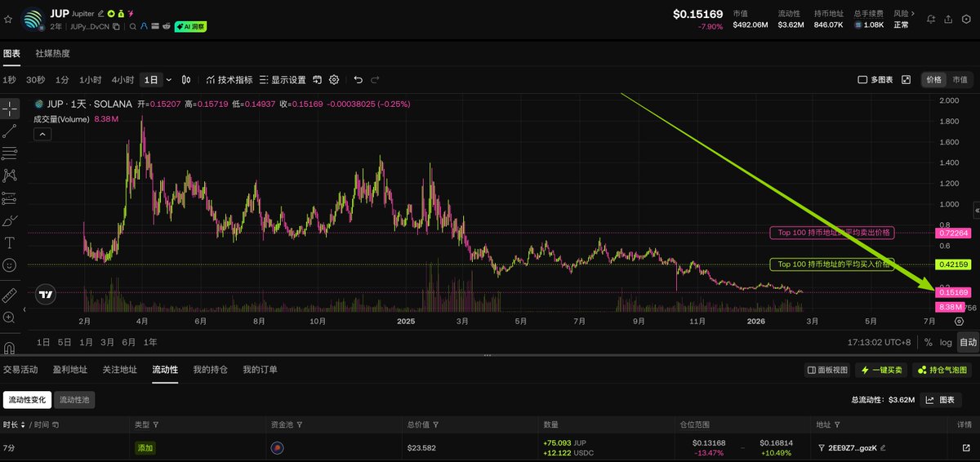
Task: Switch chart to 价格 mode
Action: (x=933, y=80)
